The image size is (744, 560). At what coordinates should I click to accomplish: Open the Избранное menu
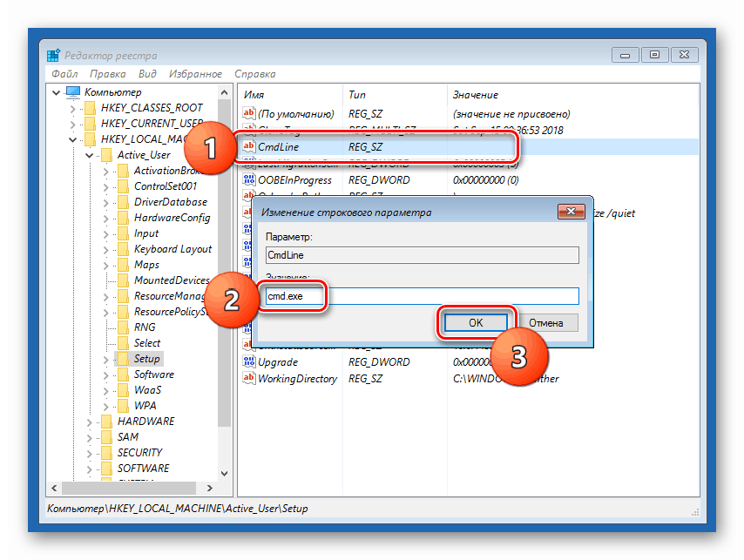click(195, 74)
